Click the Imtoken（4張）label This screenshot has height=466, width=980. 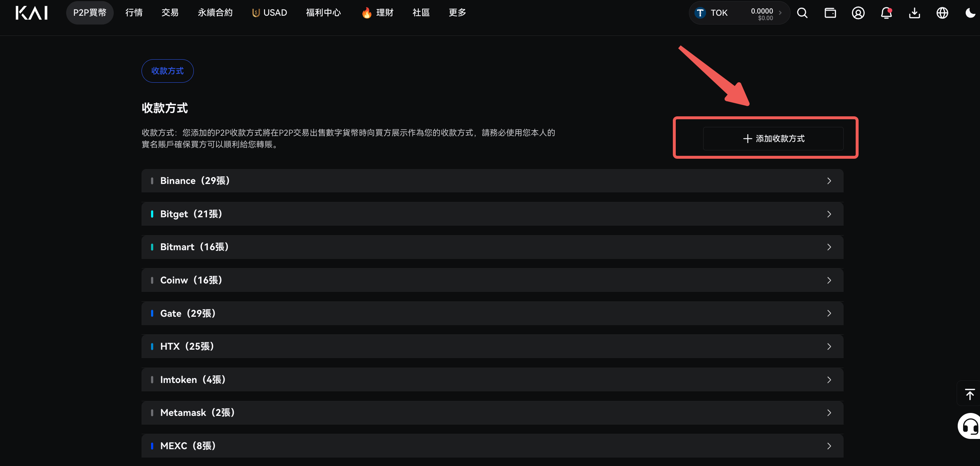[193, 380]
